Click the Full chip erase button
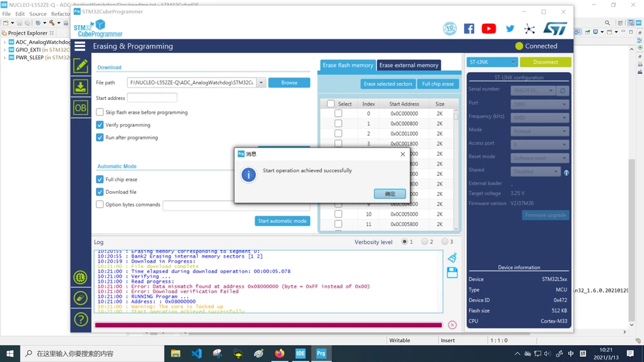Screen dimensions: 644x362 (x=438, y=84)
